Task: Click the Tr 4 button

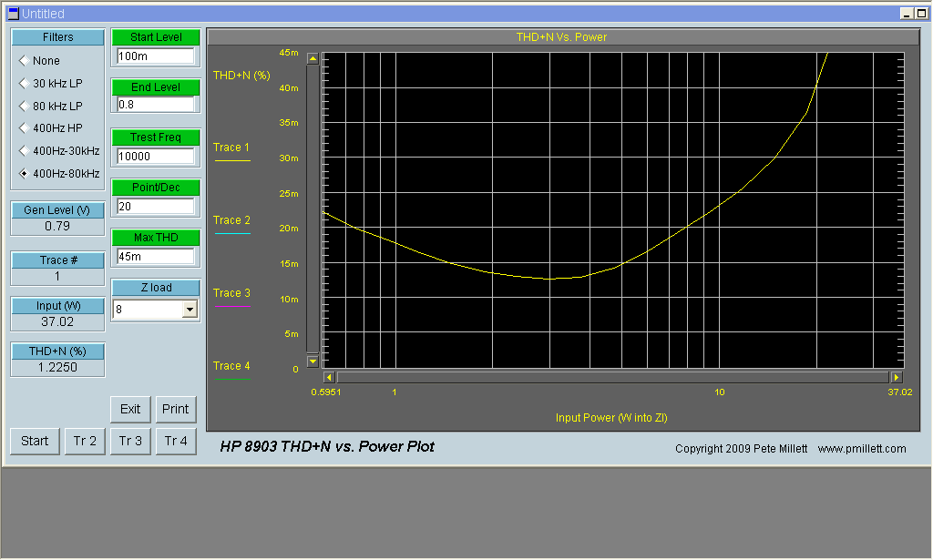Action: [x=176, y=441]
